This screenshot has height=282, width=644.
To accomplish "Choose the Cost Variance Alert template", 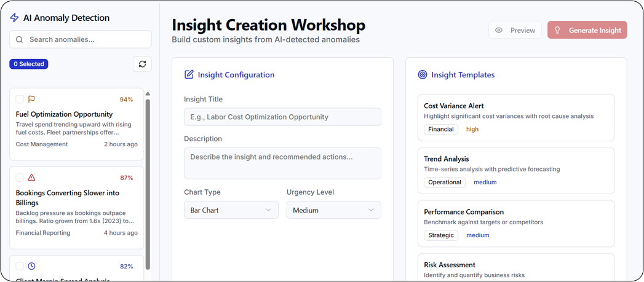I will coord(515,117).
